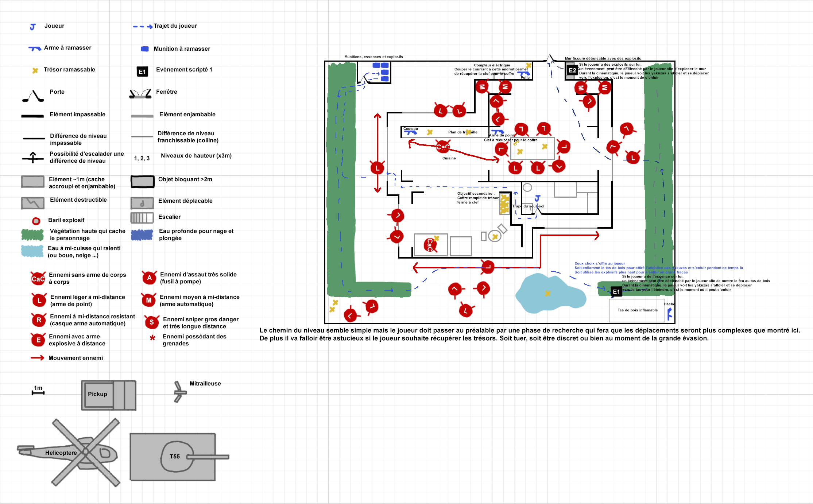This screenshot has width=813, height=504.
Task: Select the E1 event marker near the woodpile
Action: point(616,292)
